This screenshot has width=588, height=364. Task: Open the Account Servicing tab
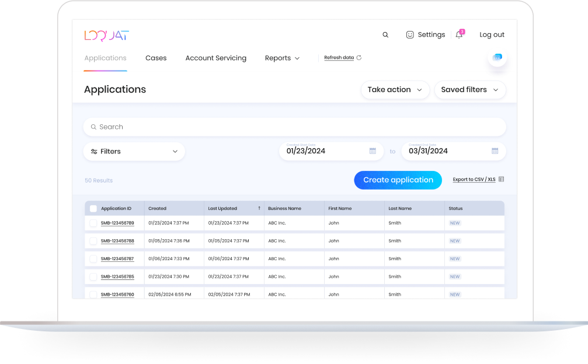pyautogui.click(x=215, y=58)
